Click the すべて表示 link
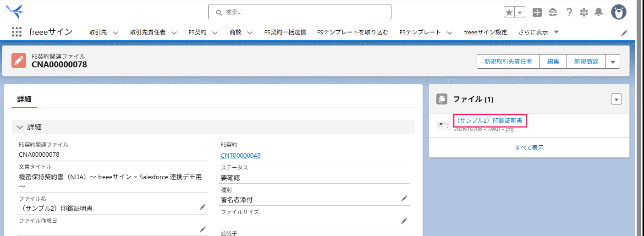 [529, 148]
